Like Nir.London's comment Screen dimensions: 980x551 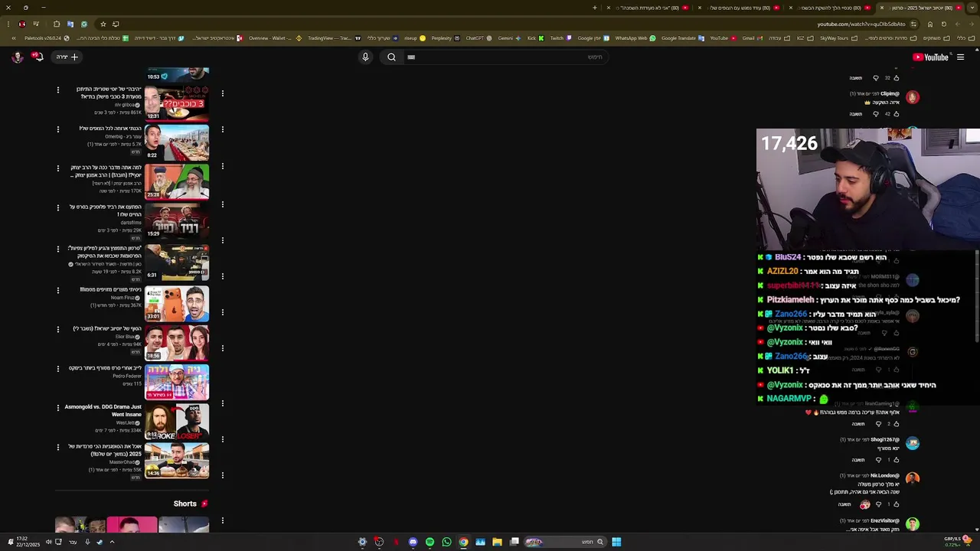[896, 504]
